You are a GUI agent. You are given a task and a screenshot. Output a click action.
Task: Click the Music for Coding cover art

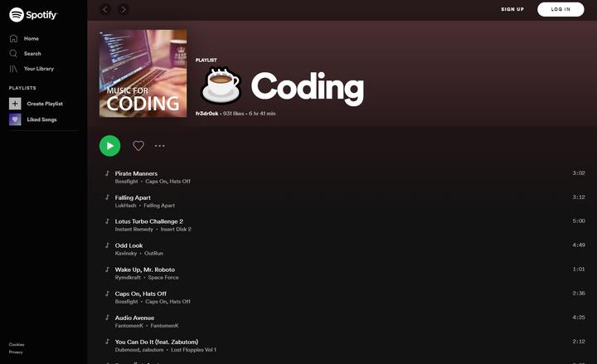pos(143,73)
